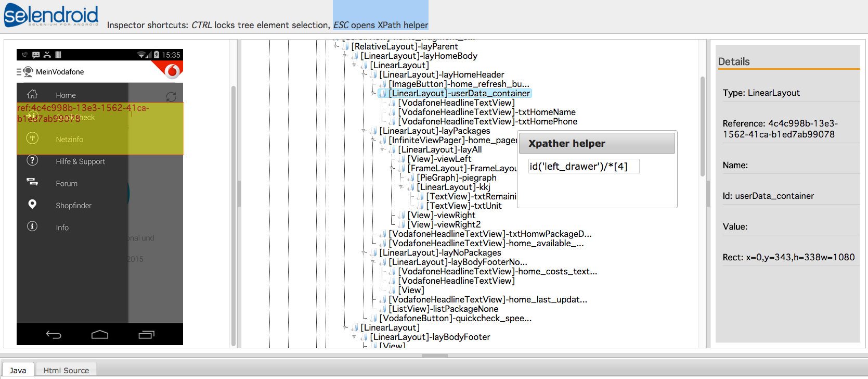
Task: Click the Selendroid logo
Action: 51,15
